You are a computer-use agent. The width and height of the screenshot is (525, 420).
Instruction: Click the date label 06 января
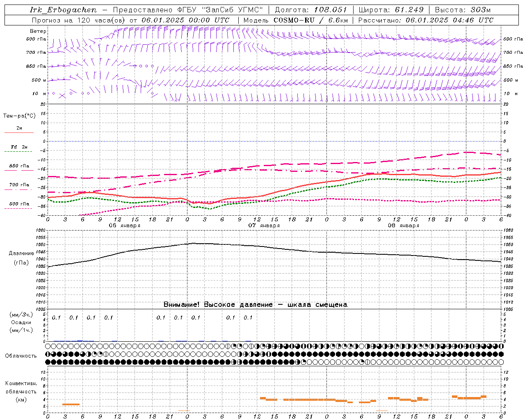[x=124, y=226]
